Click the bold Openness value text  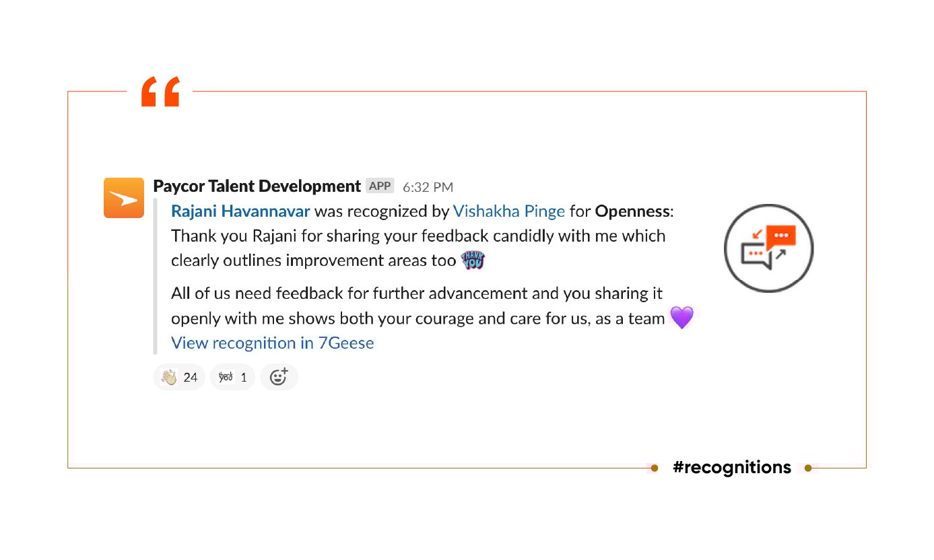(632, 211)
